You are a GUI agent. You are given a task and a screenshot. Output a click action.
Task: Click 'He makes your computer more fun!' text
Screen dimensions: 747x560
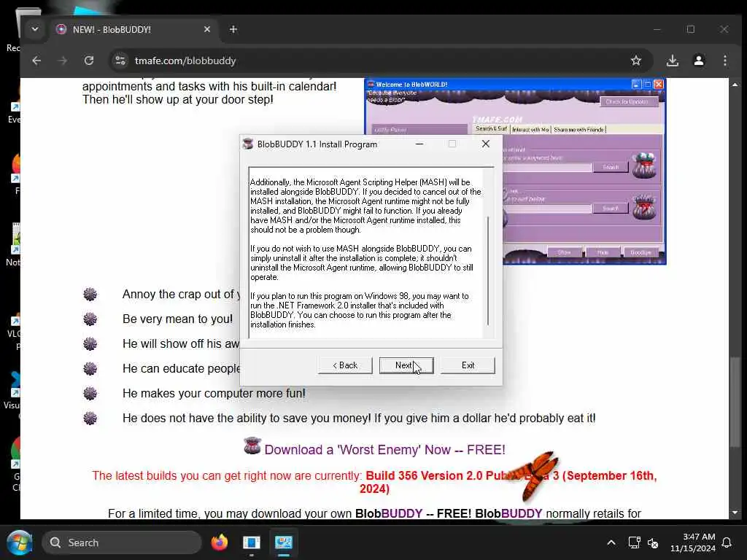point(214,393)
